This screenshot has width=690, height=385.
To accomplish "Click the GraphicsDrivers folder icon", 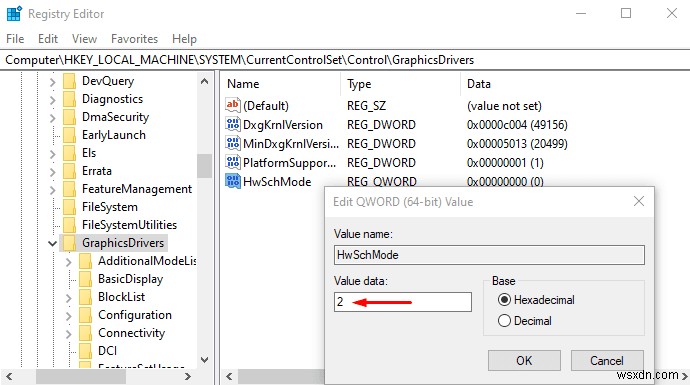I will point(70,243).
